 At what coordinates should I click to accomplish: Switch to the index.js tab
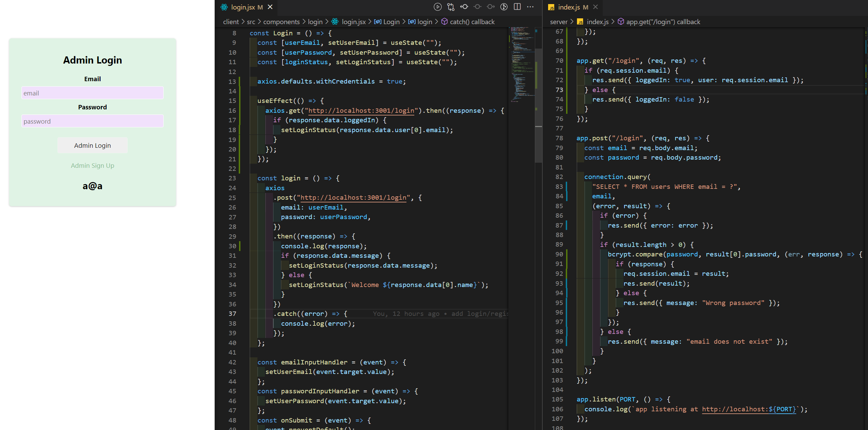click(x=568, y=7)
